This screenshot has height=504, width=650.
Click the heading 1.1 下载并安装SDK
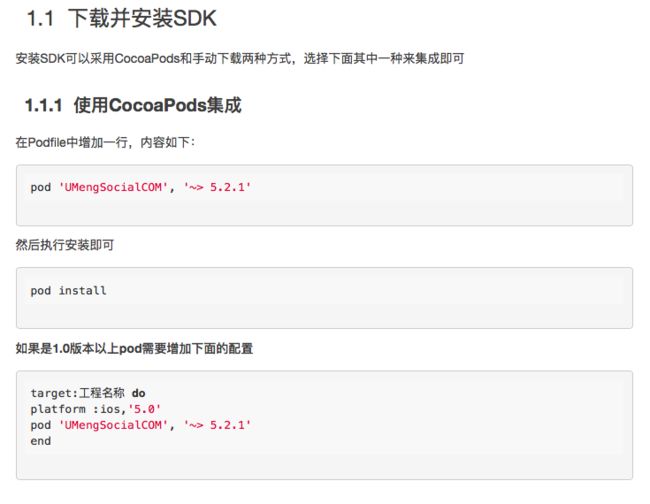click(121, 19)
